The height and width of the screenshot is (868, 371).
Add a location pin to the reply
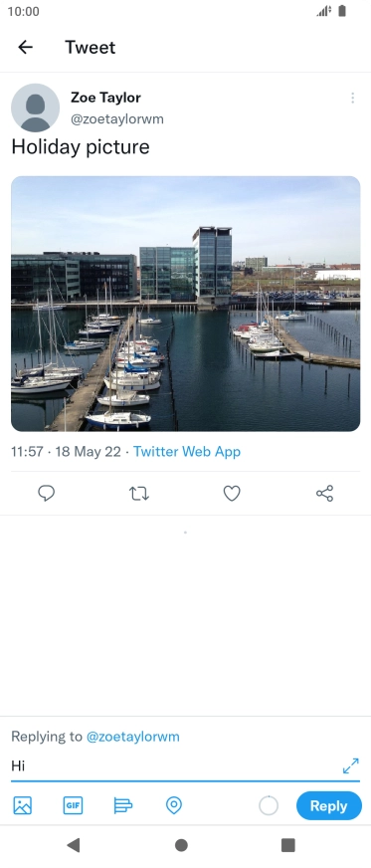pyautogui.click(x=174, y=805)
